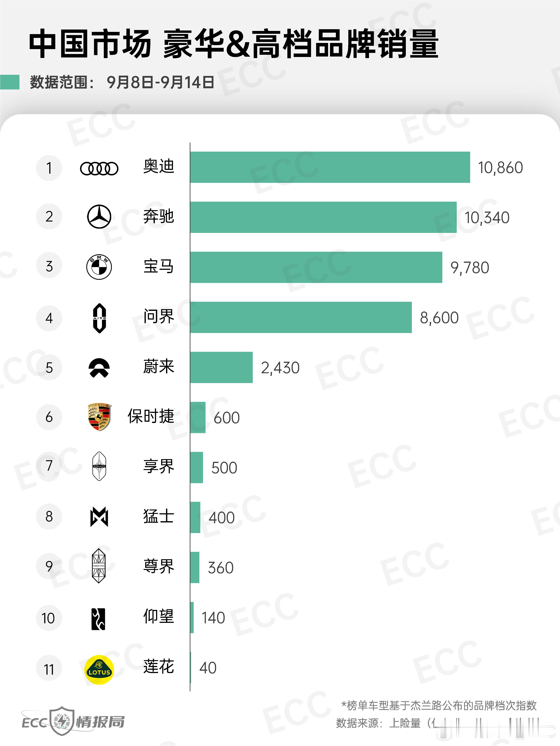This screenshot has height=746, width=560.
Task: Click the Maextro brand logo
Action: (99, 566)
